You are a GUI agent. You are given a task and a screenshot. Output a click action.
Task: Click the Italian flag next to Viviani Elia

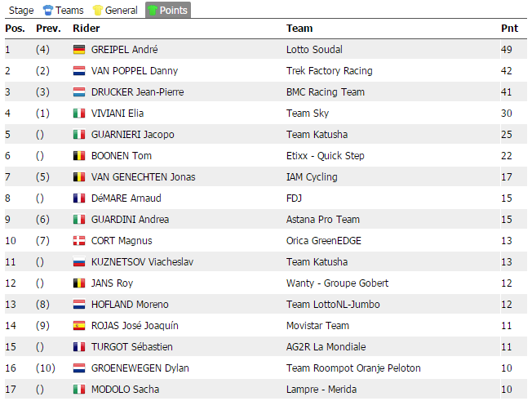79,114
